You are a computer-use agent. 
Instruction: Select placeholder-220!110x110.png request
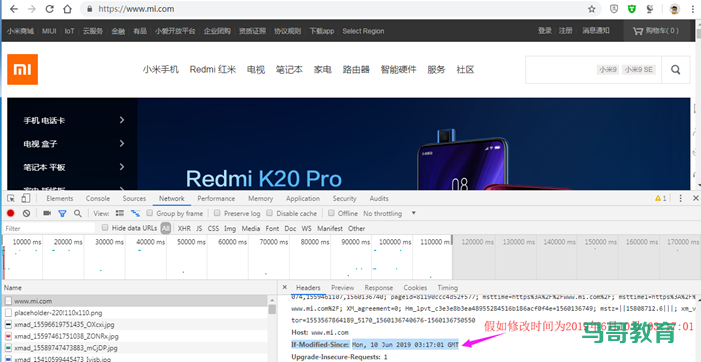[135, 312]
